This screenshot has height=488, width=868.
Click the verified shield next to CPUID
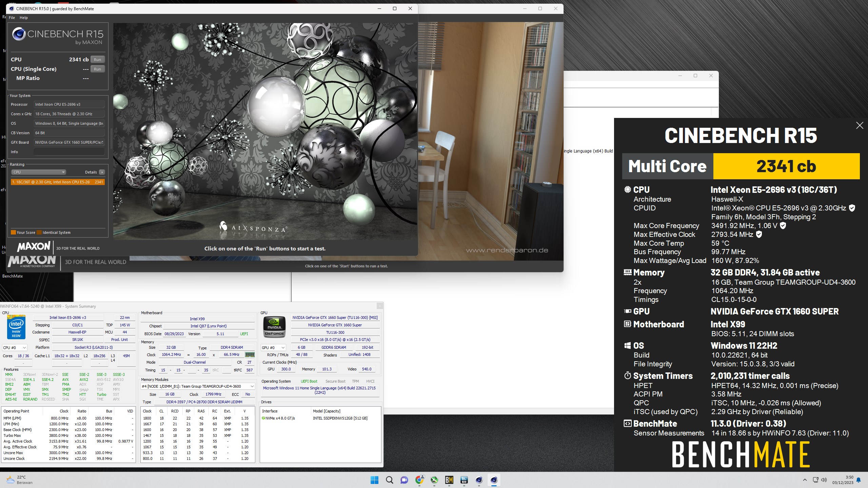(852, 208)
